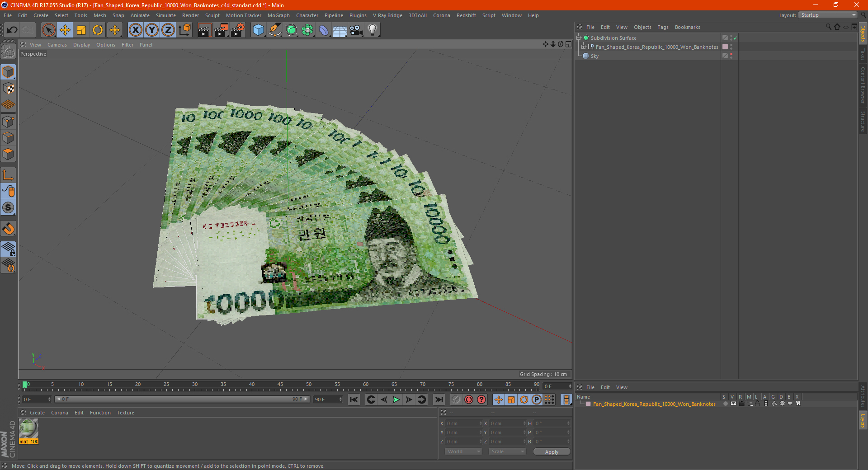Open the Layout Startup dropdown
Image resolution: width=868 pixels, height=470 pixels.
pyautogui.click(x=828, y=15)
